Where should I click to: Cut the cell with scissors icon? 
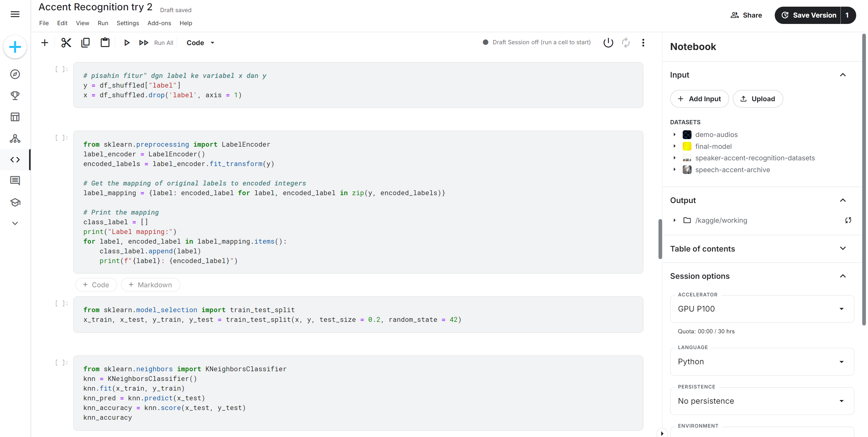(x=66, y=43)
